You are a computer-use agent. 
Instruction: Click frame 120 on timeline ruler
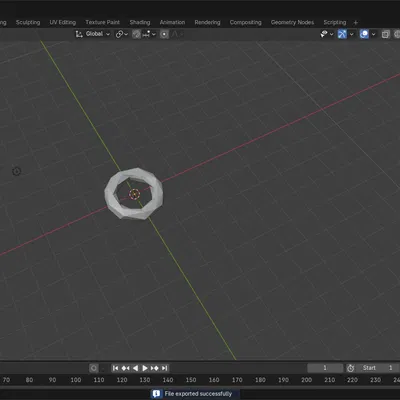pyautogui.click(x=122, y=380)
